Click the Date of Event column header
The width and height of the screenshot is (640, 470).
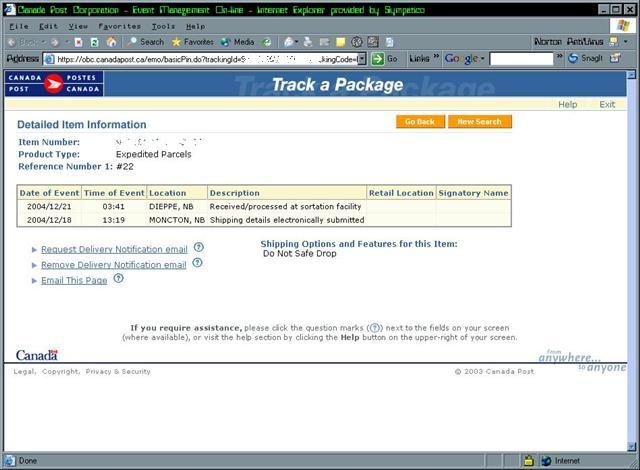click(49, 193)
